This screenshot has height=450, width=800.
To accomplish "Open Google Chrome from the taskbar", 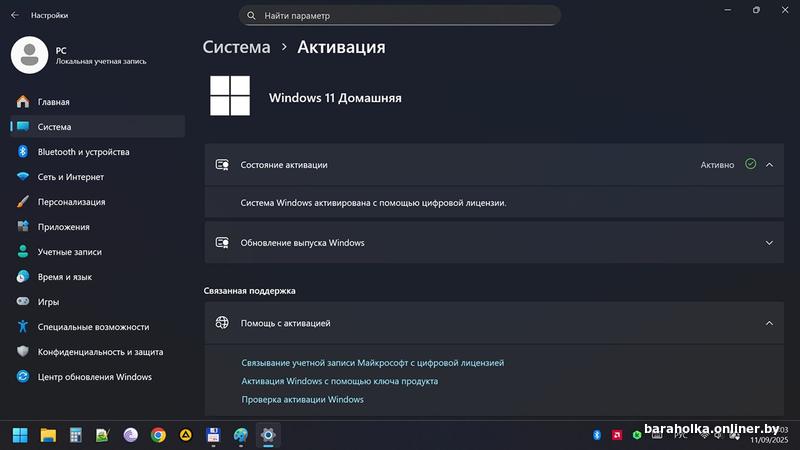I will coord(158,435).
